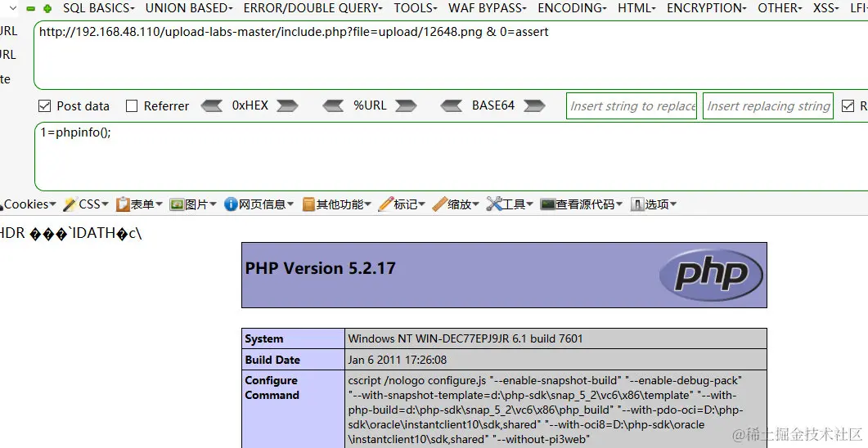Click the System row label

point(264,338)
